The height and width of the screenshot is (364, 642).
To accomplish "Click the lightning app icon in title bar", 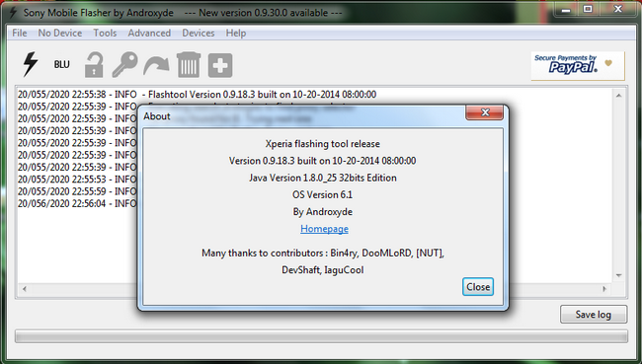I will 13,12.
